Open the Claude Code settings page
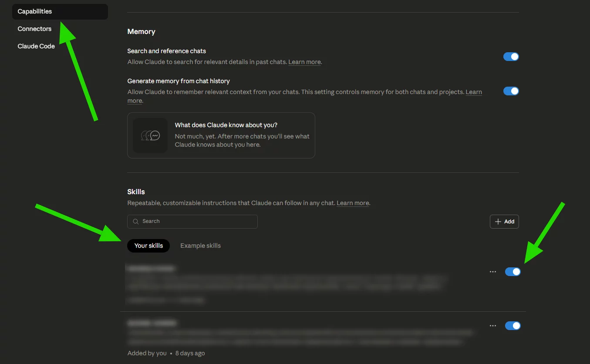The image size is (590, 364). pyautogui.click(x=36, y=46)
